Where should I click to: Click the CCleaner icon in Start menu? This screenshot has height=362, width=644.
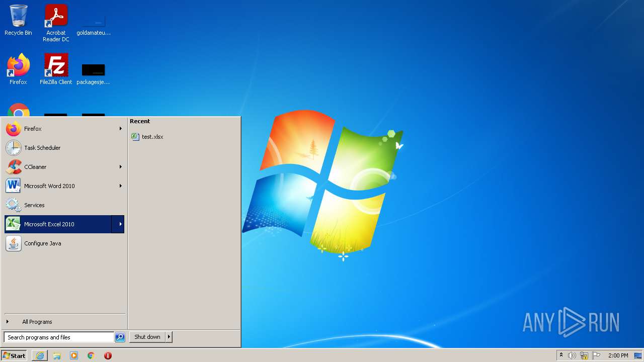[14, 167]
